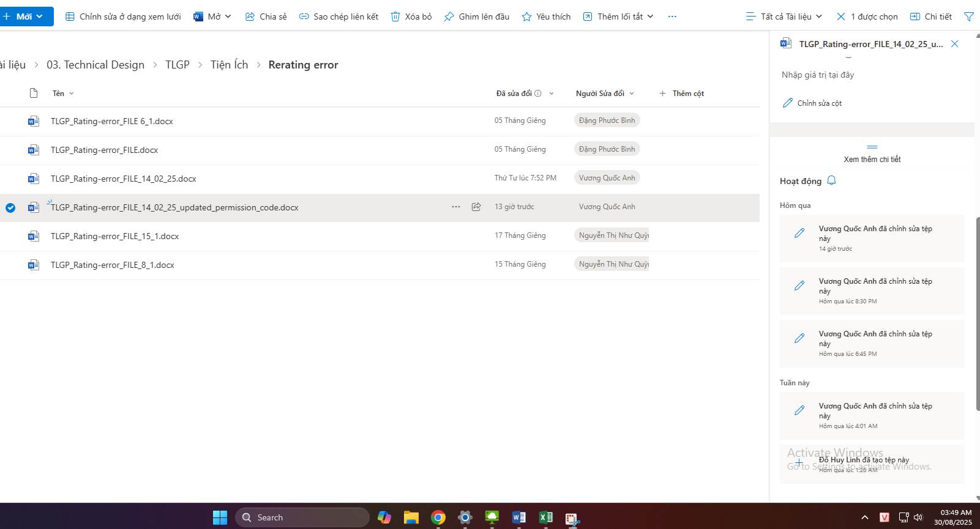
Task: Navigate to 03. Technical Design breadcrumb
Action: pyautogui.click(x=95, y=65)
